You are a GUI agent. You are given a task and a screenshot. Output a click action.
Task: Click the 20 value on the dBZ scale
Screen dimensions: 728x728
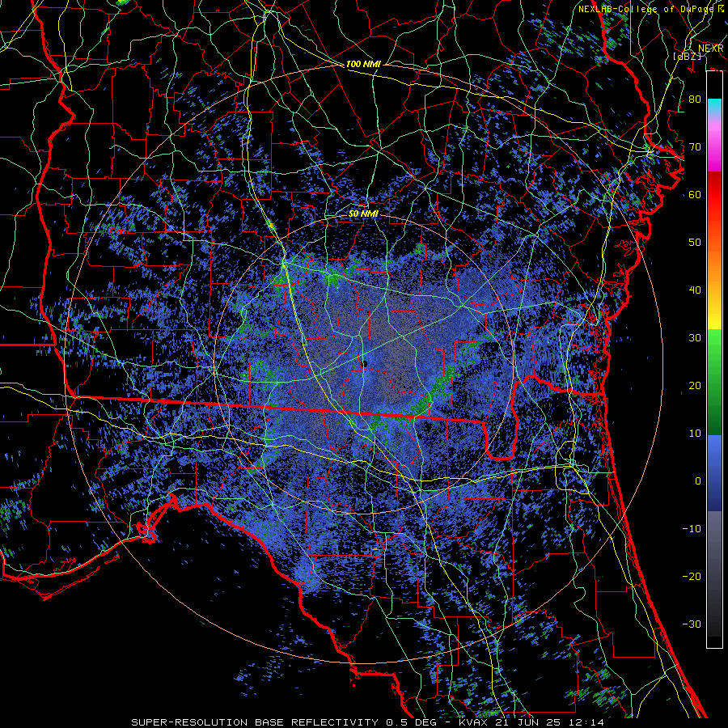tap(695, 385)
